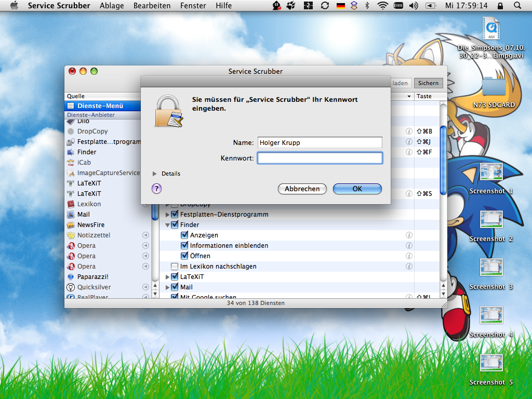The width and height of the screenshot is (532, 399).
Task: Open the Screenshot 1 desktop thumbnail
Action: pyautogui.click(x=491, y=171)
